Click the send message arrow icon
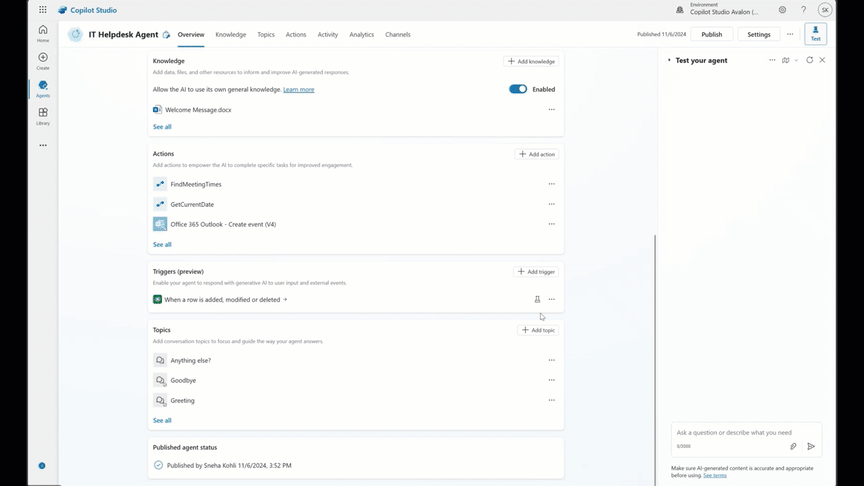The image size is (864, 486). click(811, 446)
